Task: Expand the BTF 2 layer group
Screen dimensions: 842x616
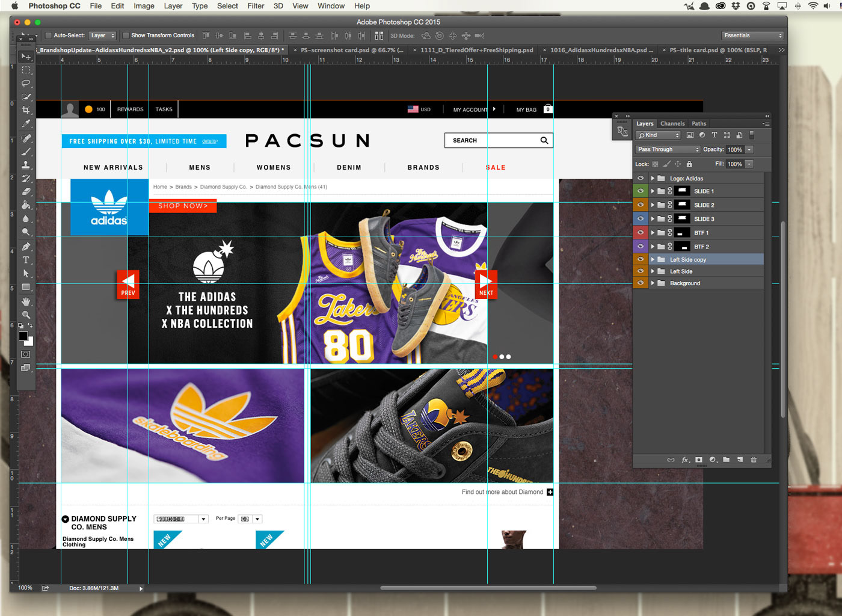Action: [x=653, y=247]
